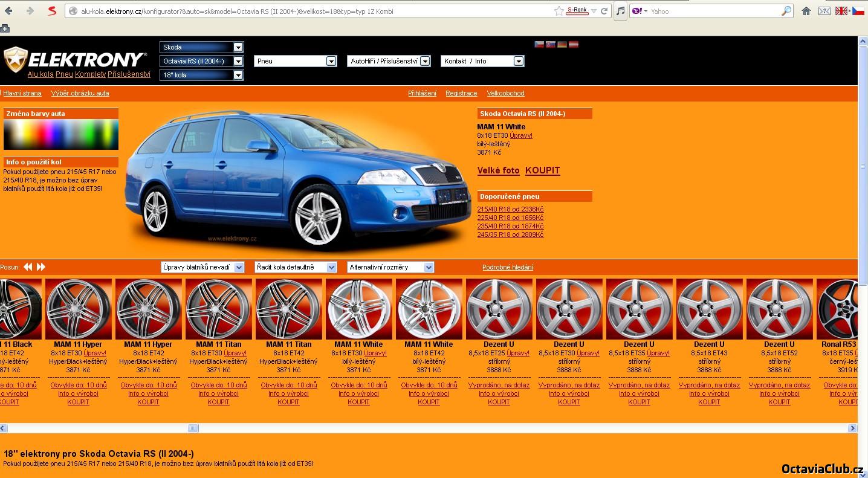Go to Hlavní strana in the navigation bar
This screenshot has width=868, height=478.
click(22, 93)
